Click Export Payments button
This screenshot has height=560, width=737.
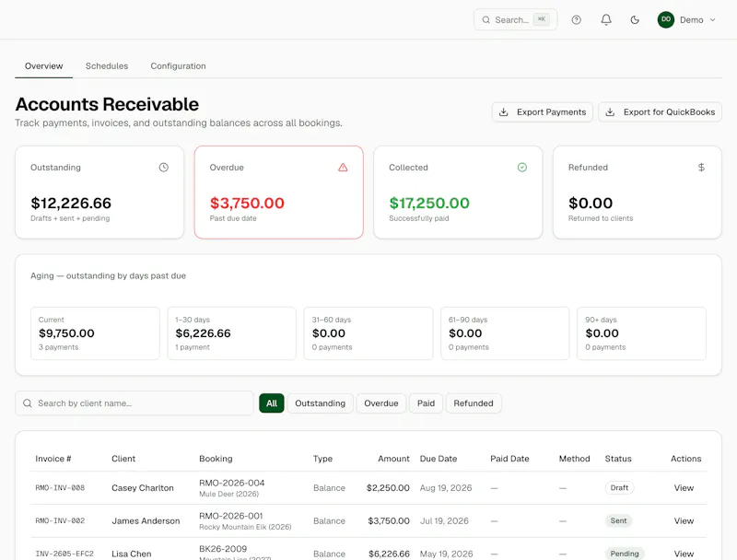(543, 111)
